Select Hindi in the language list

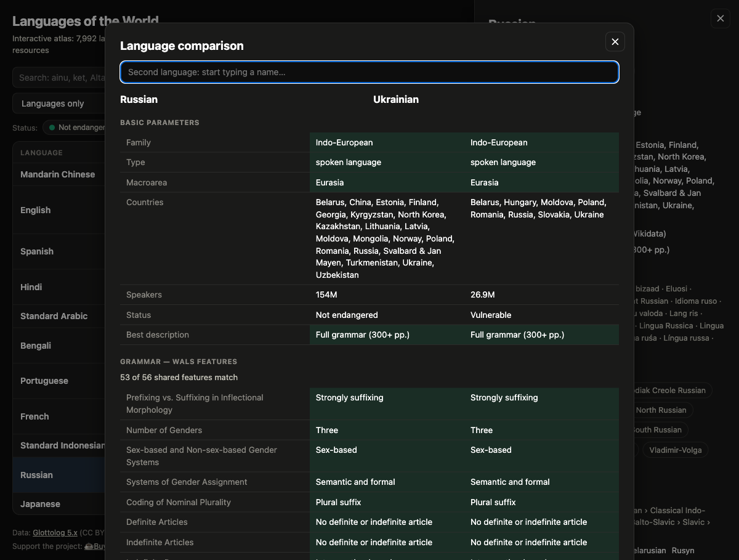59,287
